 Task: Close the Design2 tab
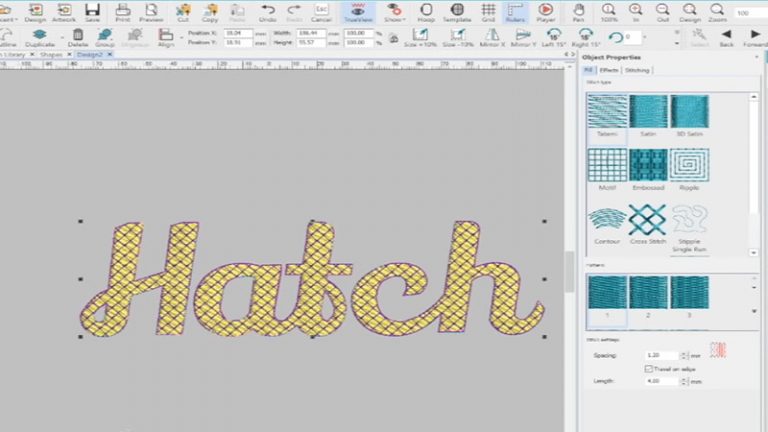pyautogui.click(x=110, y=54)
